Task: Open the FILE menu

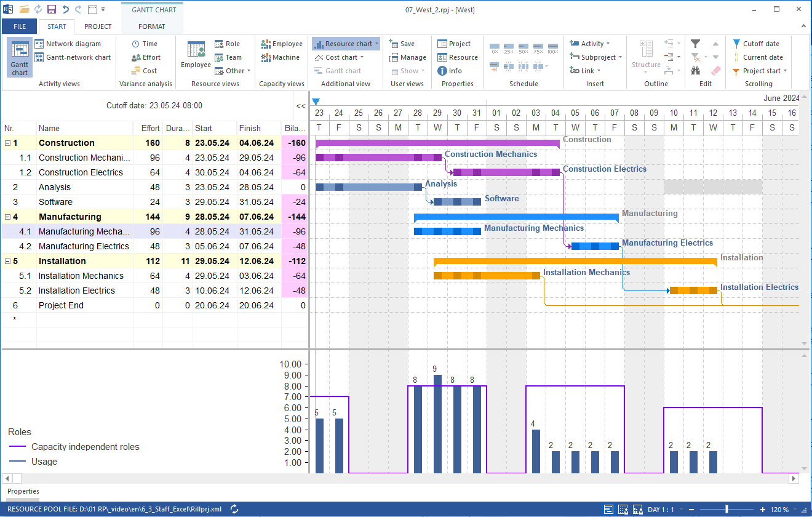Action: (x=19, y=26)
